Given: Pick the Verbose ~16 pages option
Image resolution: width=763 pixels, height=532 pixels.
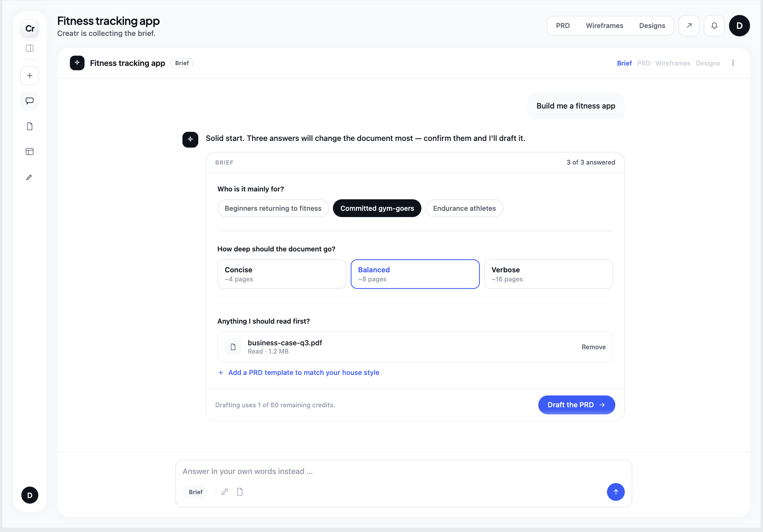Looking at the screenshot, I should click(549, 274).
